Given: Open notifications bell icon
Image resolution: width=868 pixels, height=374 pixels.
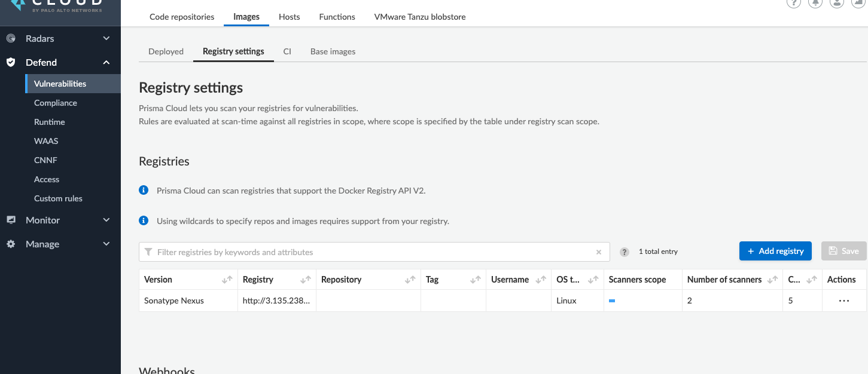Looking at the screenshot, I should coord(815,3).
